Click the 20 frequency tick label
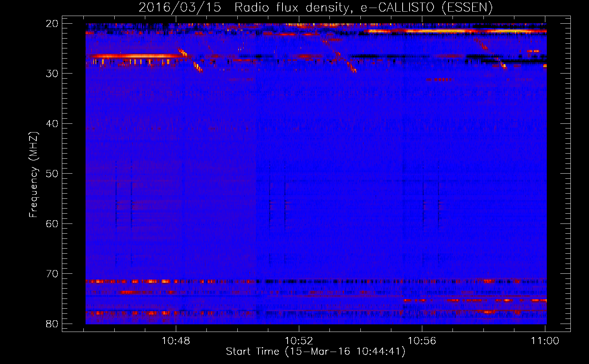589x364 pixels. 52,24
